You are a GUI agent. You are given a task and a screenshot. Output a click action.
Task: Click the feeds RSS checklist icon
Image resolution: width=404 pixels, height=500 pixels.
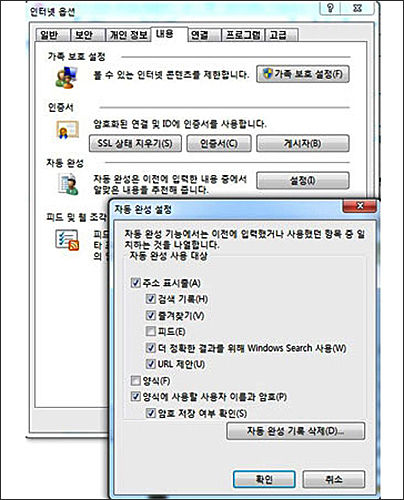tap(67, 240)
